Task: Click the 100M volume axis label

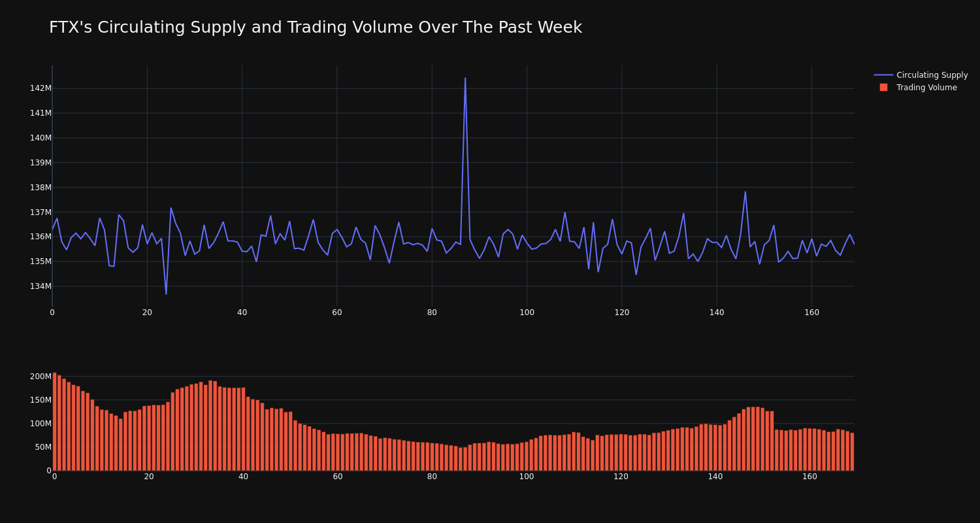Action: point(41,424)
